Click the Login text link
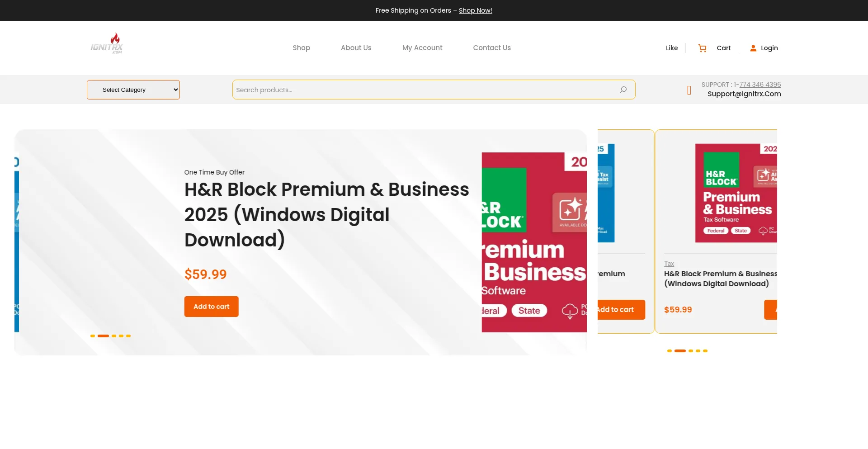The height and width of the screenshot is (449, 868). (x=769, y=48)
